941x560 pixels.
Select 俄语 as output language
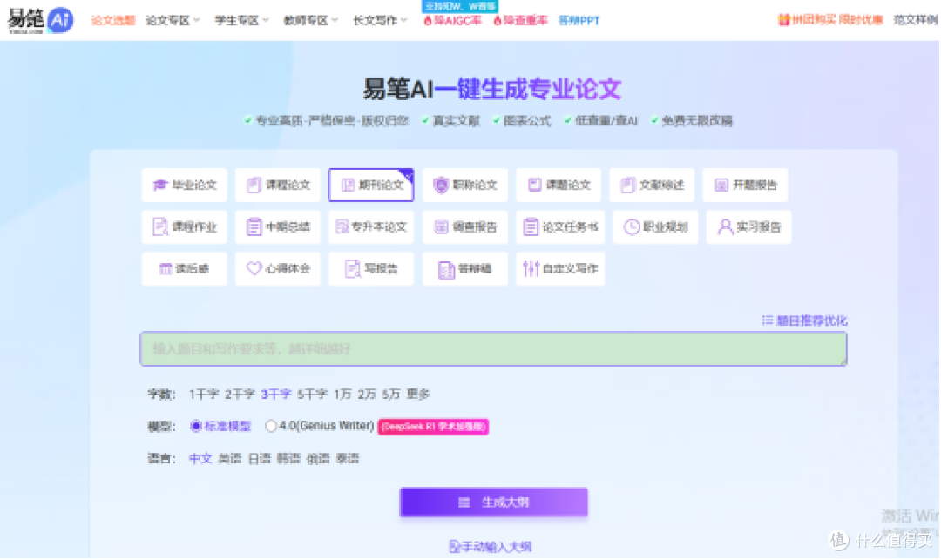[318, 459]
